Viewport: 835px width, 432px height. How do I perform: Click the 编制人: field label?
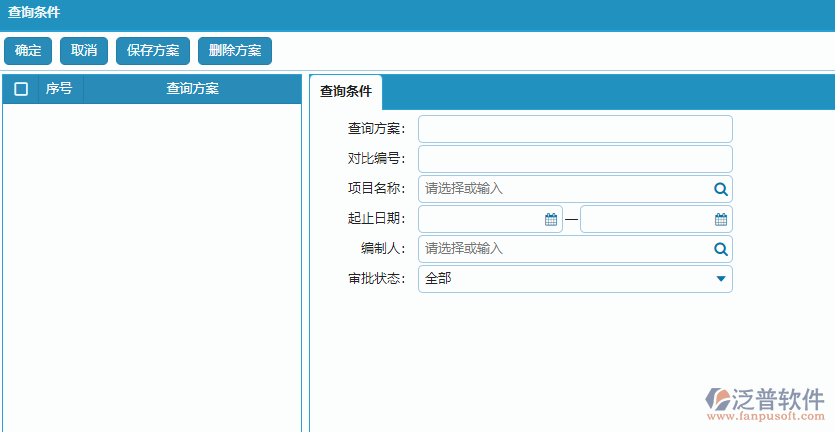[x=383, y=249]
